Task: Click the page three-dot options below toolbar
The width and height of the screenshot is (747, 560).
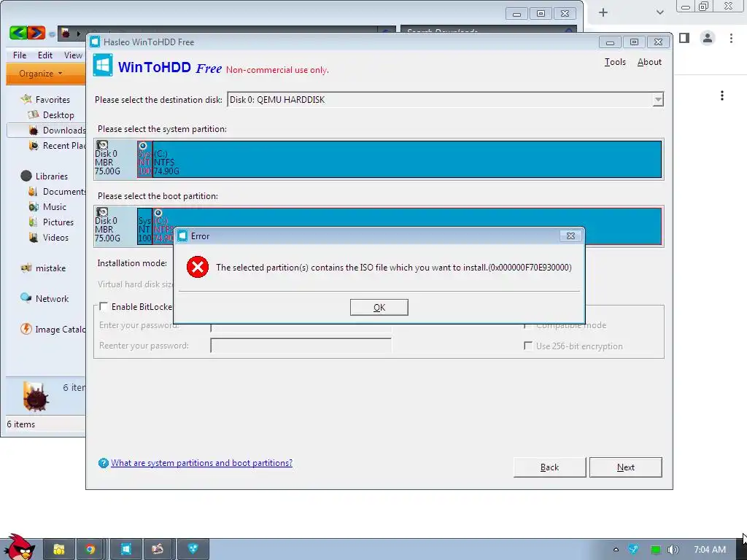Action: 722,96
